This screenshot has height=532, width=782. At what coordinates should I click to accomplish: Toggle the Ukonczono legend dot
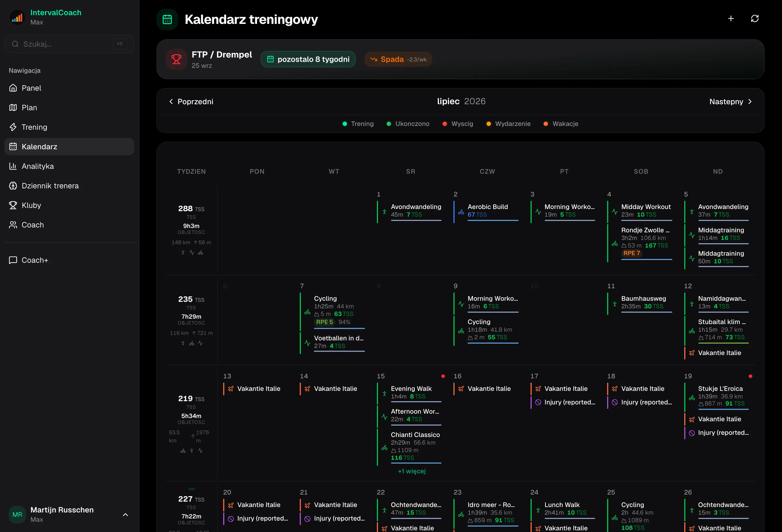389,124
